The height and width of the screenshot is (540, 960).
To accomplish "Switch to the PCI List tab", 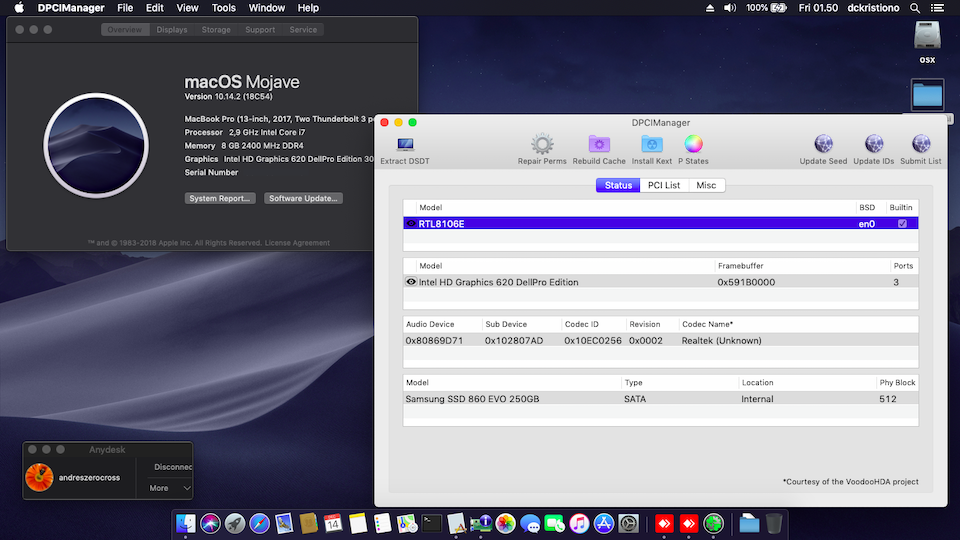I will (x=664, y=185).
